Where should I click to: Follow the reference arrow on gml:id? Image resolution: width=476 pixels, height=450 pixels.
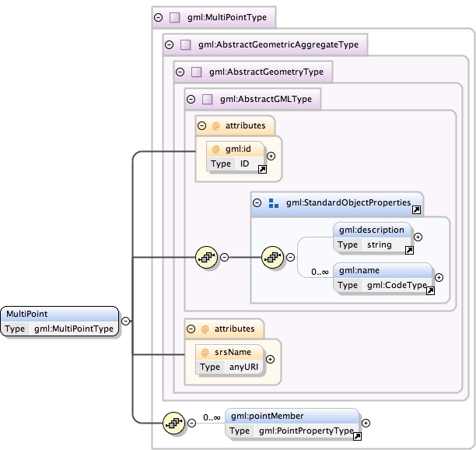tap(262, 169)
